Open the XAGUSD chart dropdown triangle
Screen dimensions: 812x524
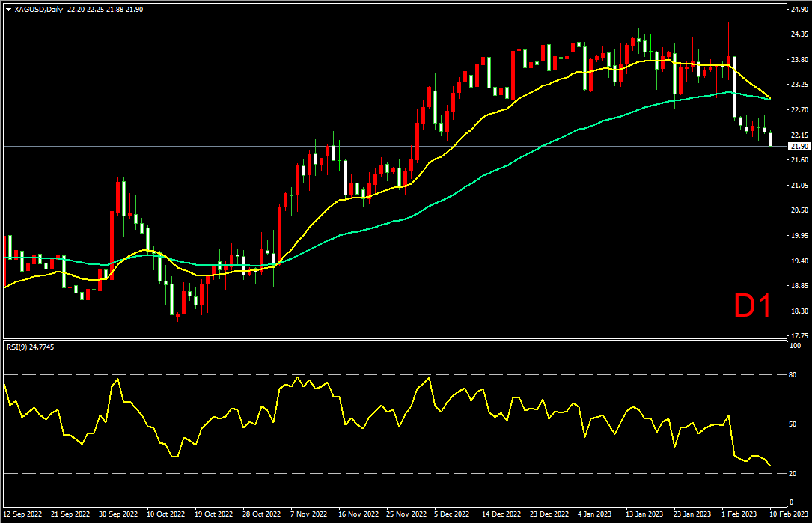(9, 10)
